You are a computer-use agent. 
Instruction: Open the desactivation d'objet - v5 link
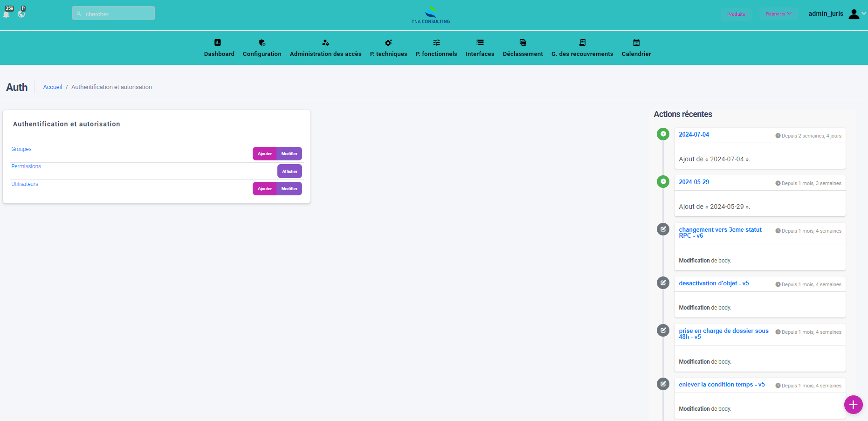[714, 283]
